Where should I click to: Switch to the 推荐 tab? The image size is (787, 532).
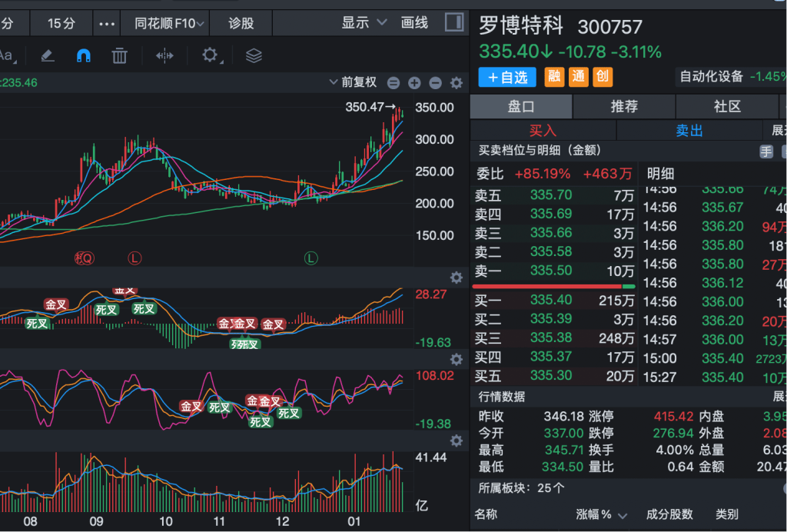(623, 107)
